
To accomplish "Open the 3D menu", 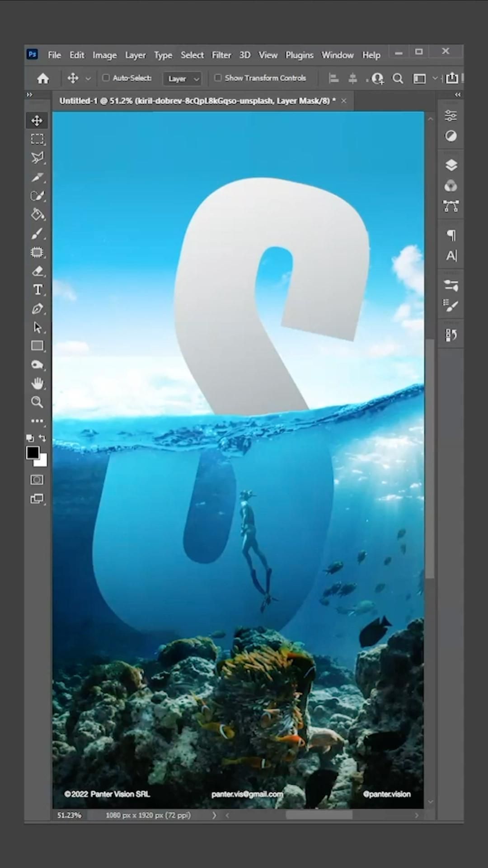I will (245, 55).
